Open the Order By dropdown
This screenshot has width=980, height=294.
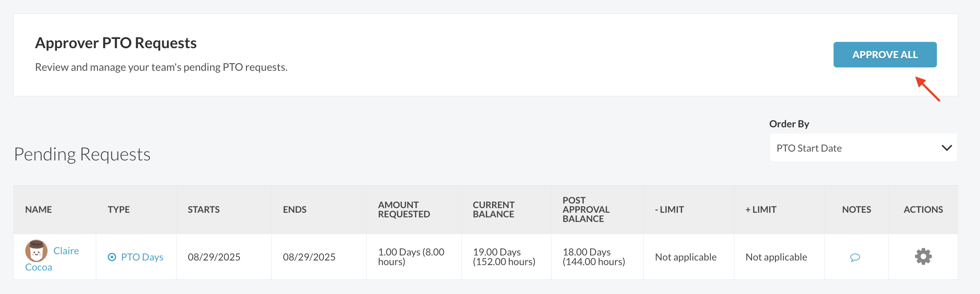863,148
